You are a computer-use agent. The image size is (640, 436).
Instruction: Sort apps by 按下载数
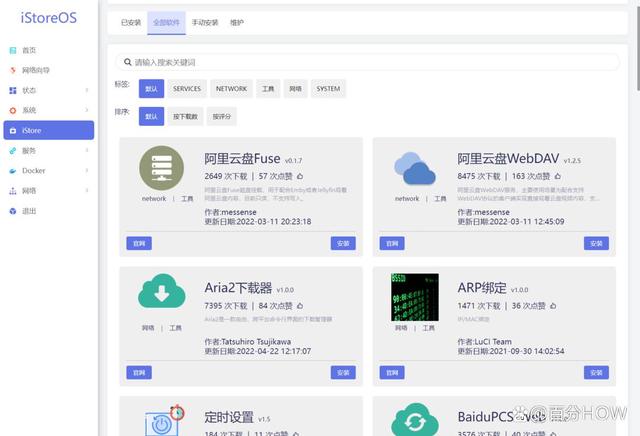coord(185,116)
